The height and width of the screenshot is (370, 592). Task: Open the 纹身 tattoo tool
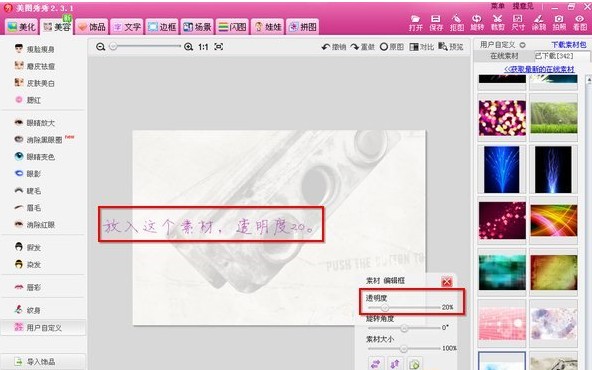28,310
